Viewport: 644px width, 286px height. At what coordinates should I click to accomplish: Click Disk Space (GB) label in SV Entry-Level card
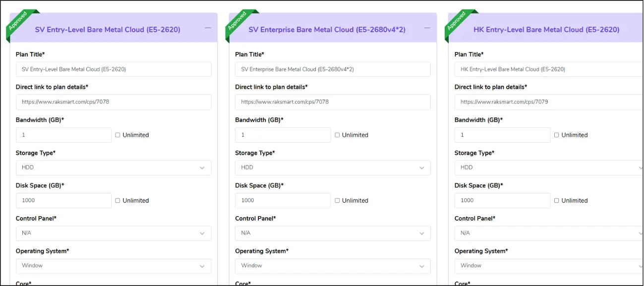40,185
